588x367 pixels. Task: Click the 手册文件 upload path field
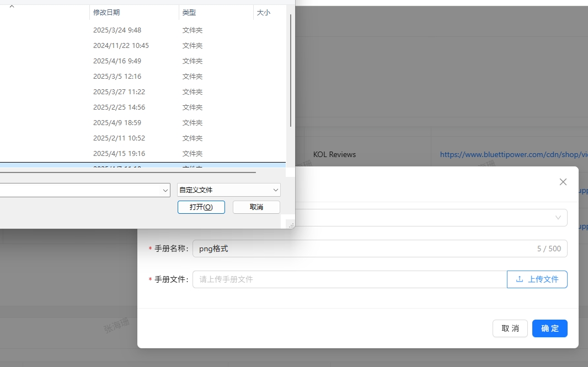coord(350,279)
